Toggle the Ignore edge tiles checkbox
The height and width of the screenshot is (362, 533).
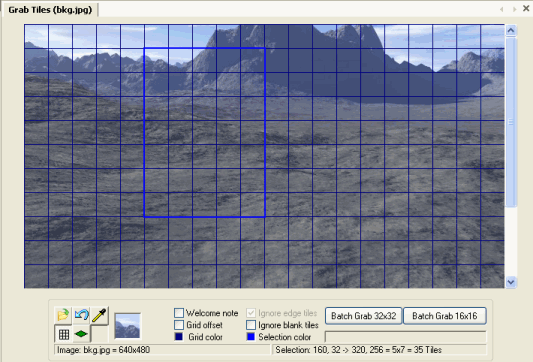tap(251, 313)
